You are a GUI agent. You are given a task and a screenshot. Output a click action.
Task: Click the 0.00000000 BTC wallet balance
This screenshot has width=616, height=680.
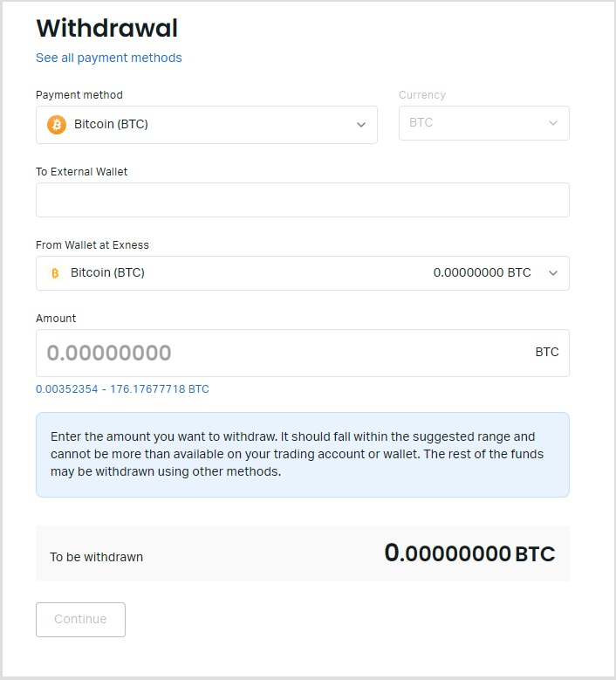pos(482,273)
